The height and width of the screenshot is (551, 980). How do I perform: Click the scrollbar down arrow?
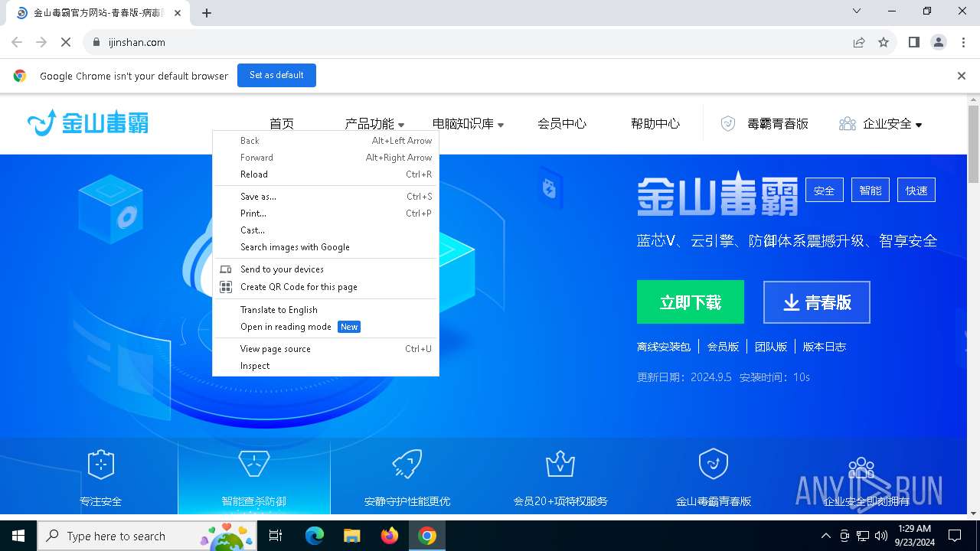pos(973,514)
